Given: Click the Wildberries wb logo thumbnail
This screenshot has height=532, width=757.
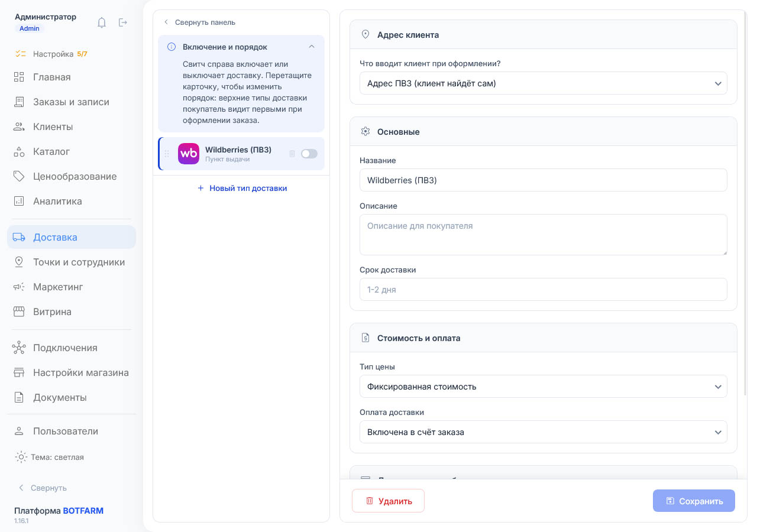Looking at the screenshot, I should 189,154.
